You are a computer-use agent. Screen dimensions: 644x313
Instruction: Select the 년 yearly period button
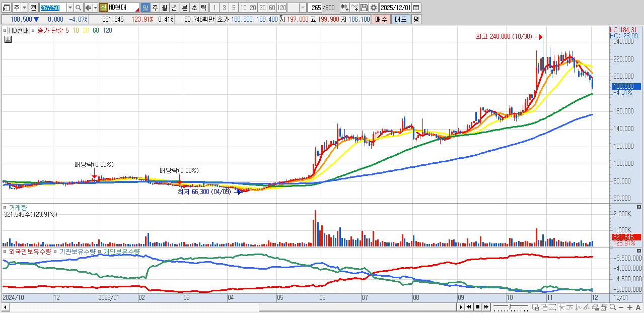click(174, 8)
